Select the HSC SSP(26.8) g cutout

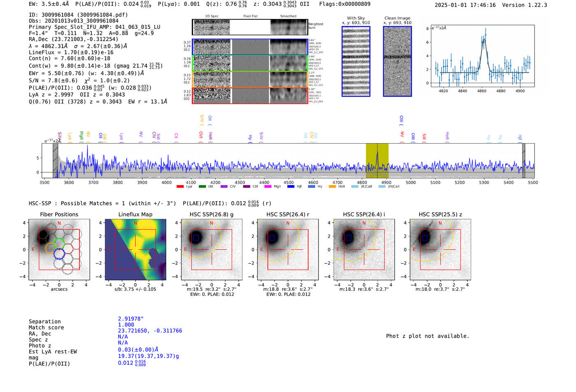[212, 250]
